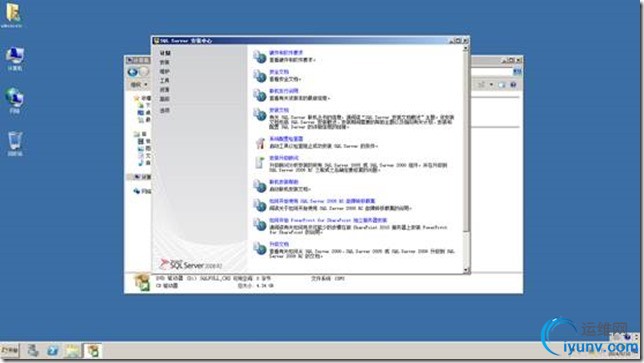Click the Windows Explorer taskbar icon

[x=72, y=351]
